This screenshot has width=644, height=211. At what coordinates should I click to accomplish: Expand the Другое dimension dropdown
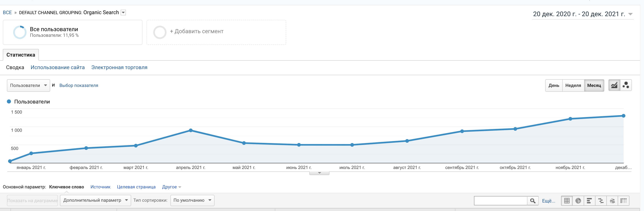(171, 187)
